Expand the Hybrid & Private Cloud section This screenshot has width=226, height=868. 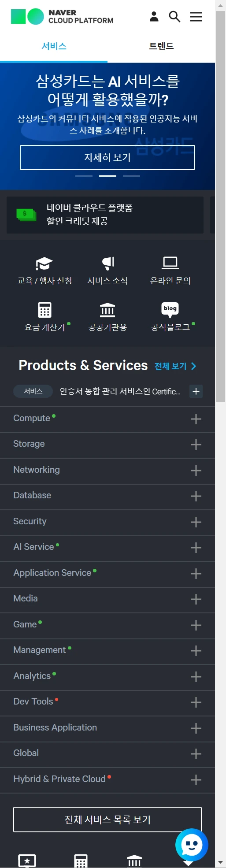click(x=107, y=780)
